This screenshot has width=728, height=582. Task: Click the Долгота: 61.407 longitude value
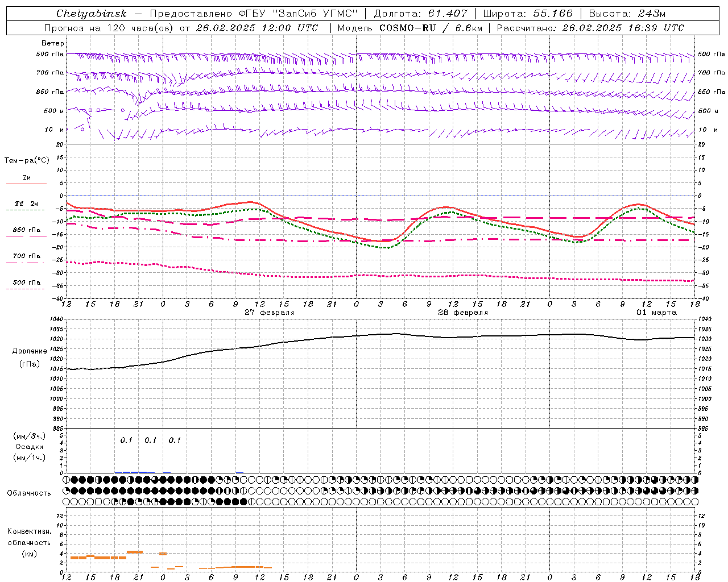click(421, 14)
